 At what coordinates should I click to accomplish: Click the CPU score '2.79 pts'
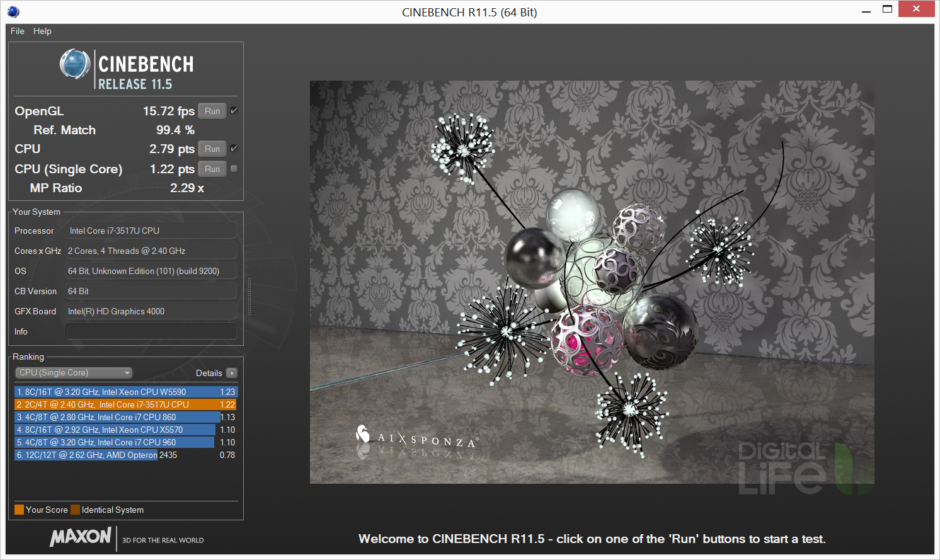pos(172,149)
